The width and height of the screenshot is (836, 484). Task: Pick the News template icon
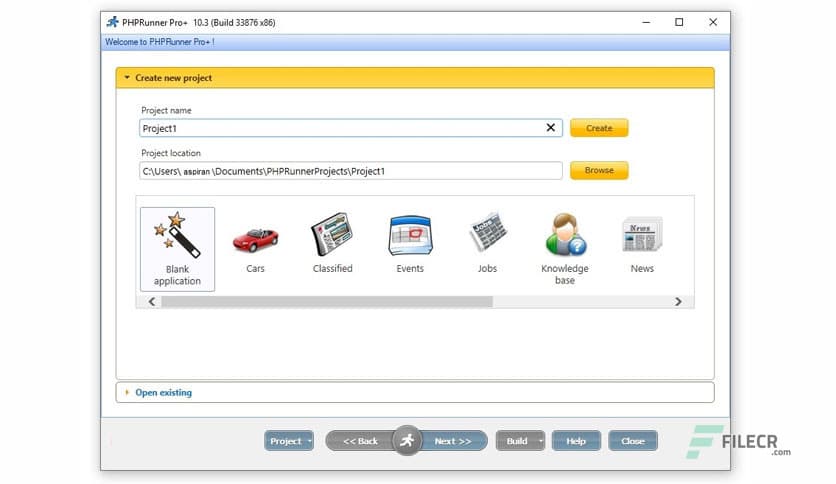pos(642,235)
